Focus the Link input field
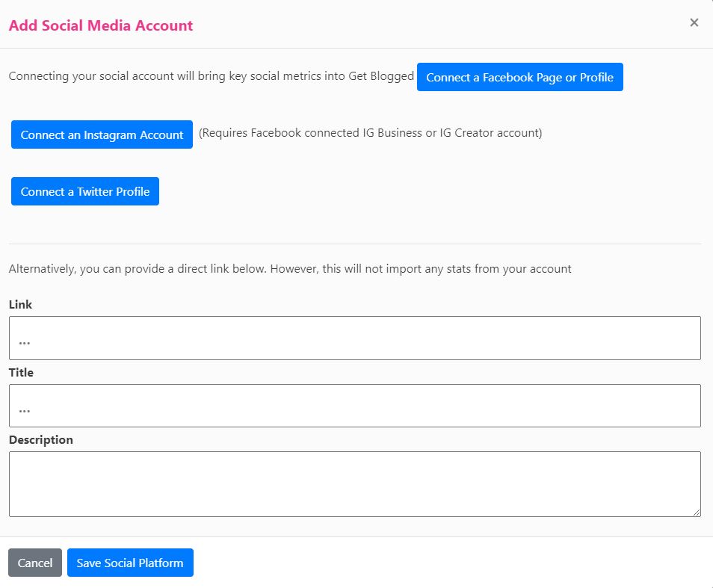Screen dimensions: 713x588 pos(354,338)
